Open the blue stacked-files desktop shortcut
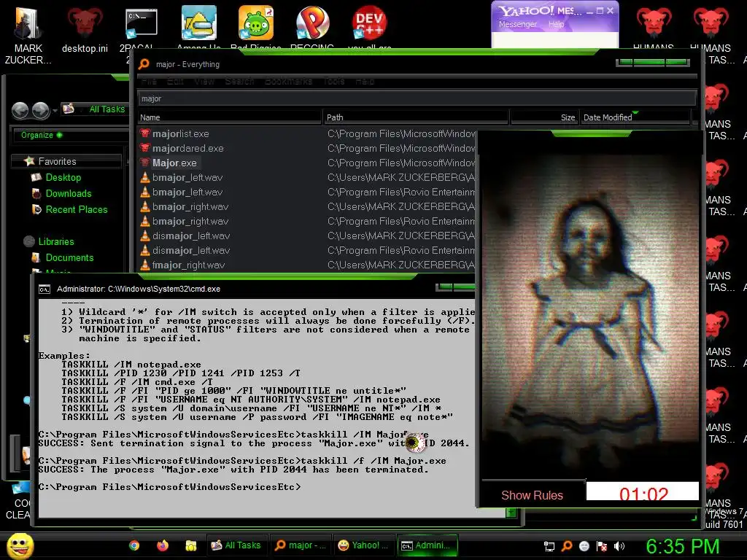The width and height of the screenshot is (747, 560). [x=198, y=23]
